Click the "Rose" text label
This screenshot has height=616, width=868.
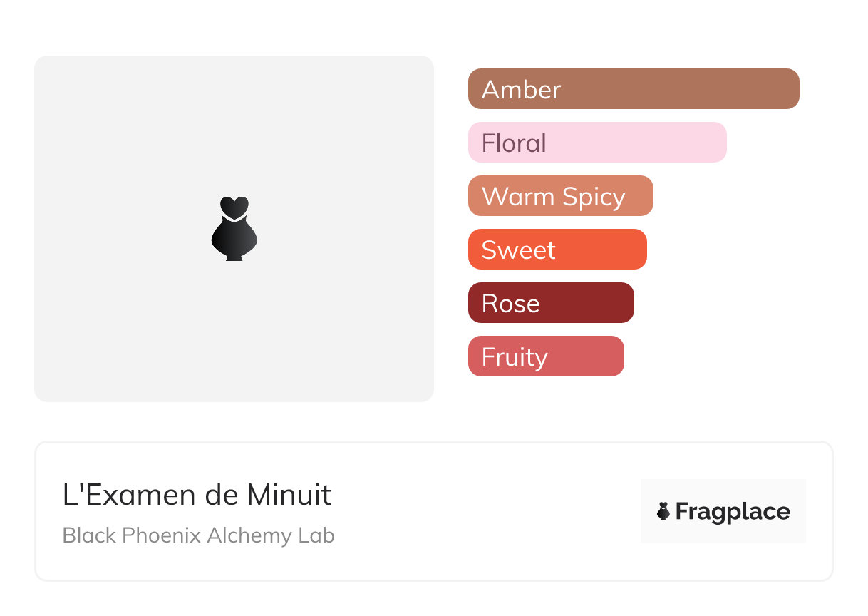coord(510,304)
